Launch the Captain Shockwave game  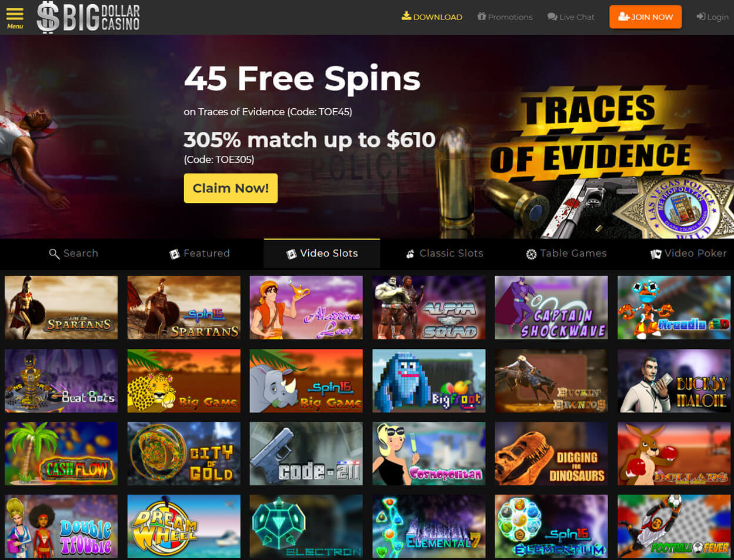click(551, 308)
